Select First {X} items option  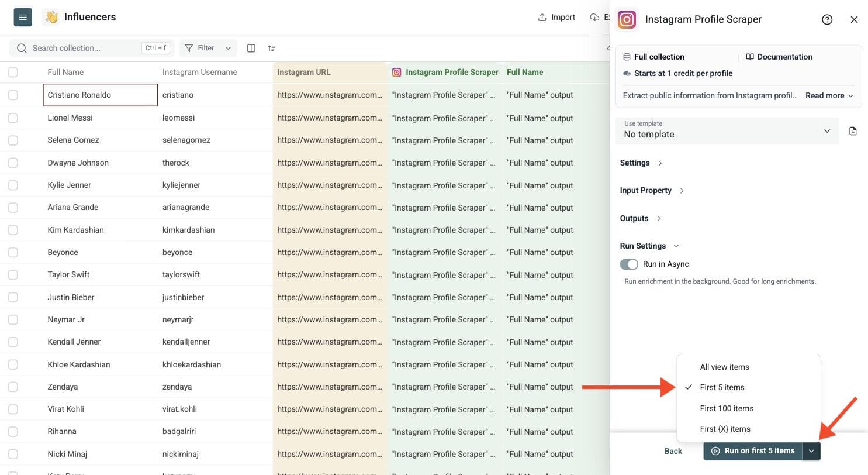click(x=749, y=429)
